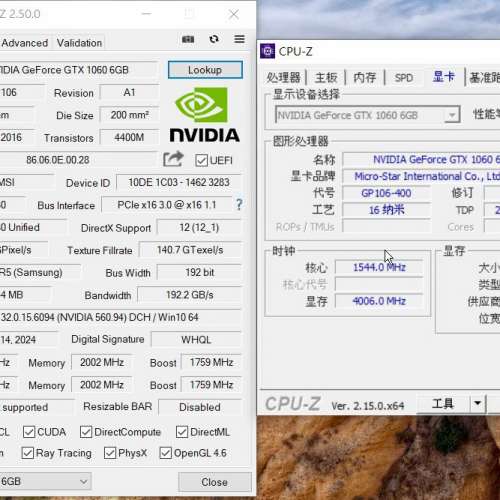Click the Die Size 200 mm² value
500x500 pixels.
point(130,115)
